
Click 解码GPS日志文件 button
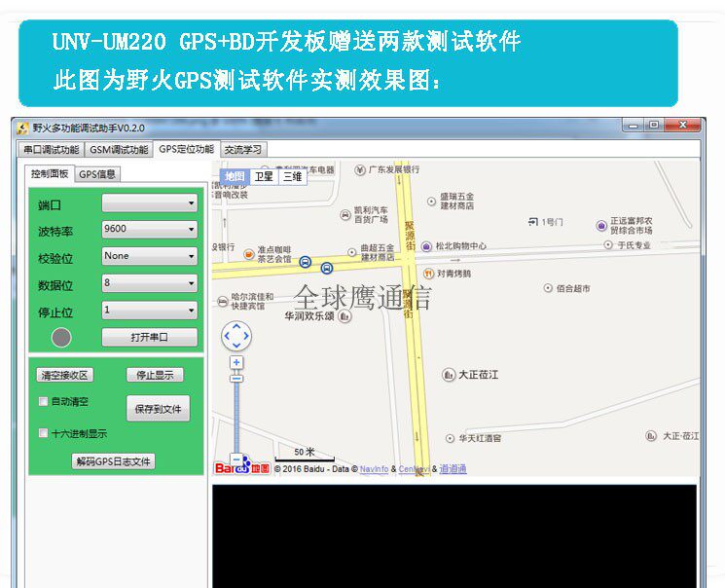coord(113,461)
